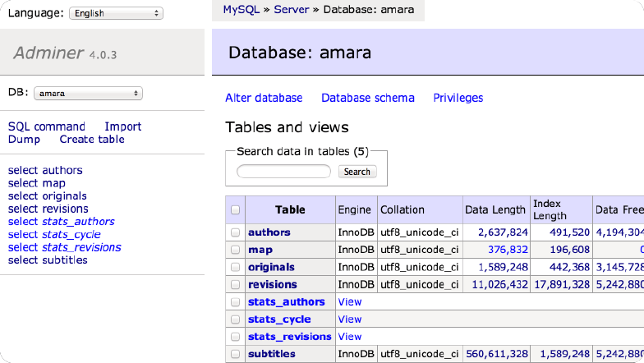Image resolution: width=644 pixels, height=363 pixels.
Task: Go to Server in breadcrumb
Action: coord(291,11)
